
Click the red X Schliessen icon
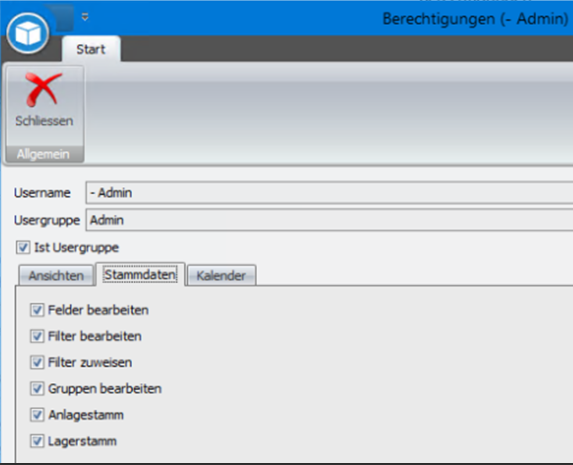click(x=43, y=90)
